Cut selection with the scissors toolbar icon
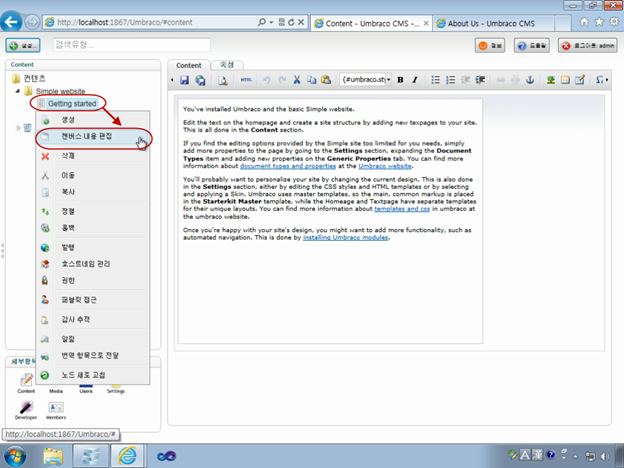 click(297, 80)
